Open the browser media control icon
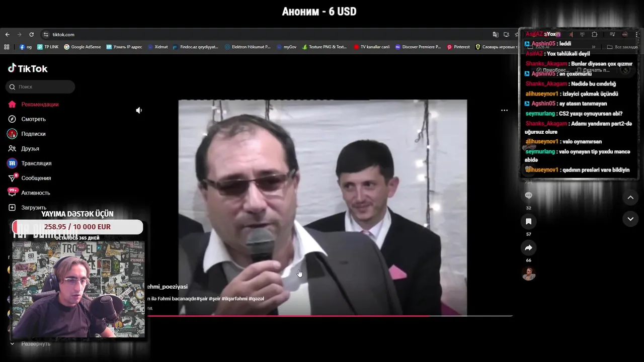 click(612, 35)
